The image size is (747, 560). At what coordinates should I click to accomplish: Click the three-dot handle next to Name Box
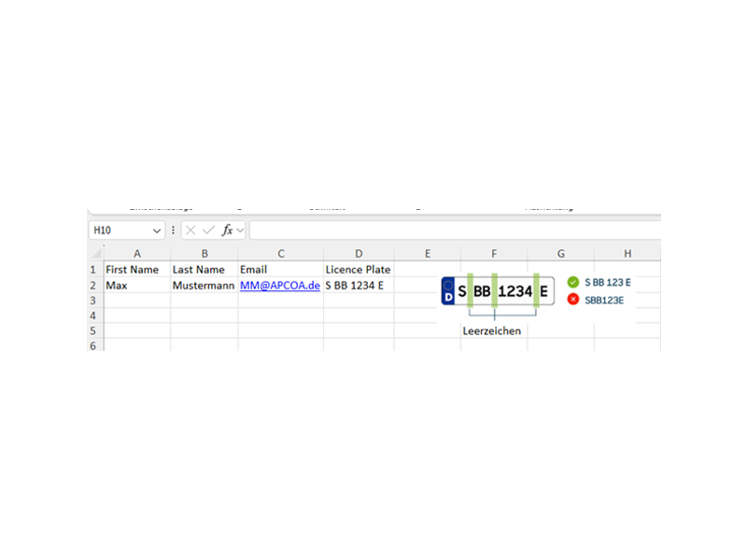point(174,230)
